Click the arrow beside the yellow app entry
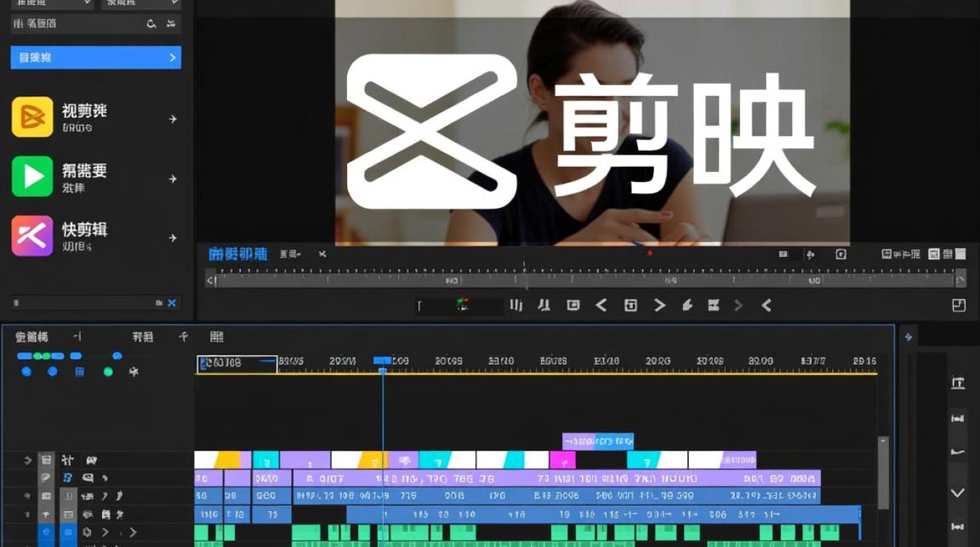This screenshot has width=980, height=547. click(x=173, y=119)
